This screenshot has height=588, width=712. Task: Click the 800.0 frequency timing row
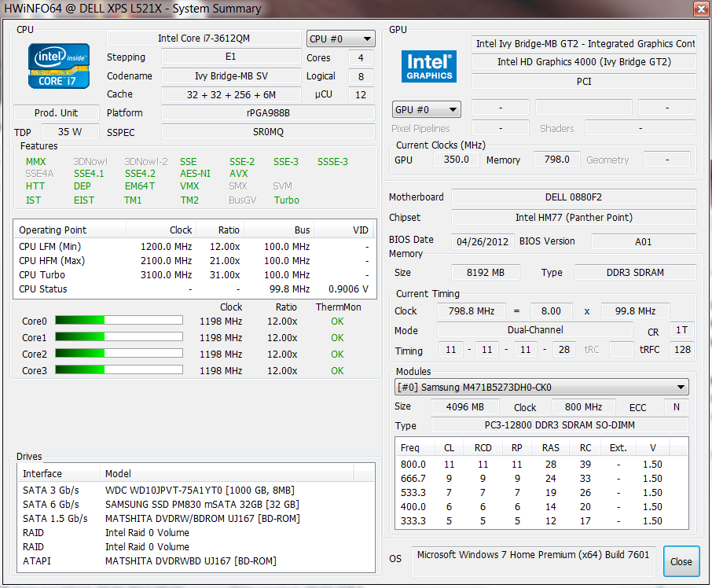pos(541,464)
